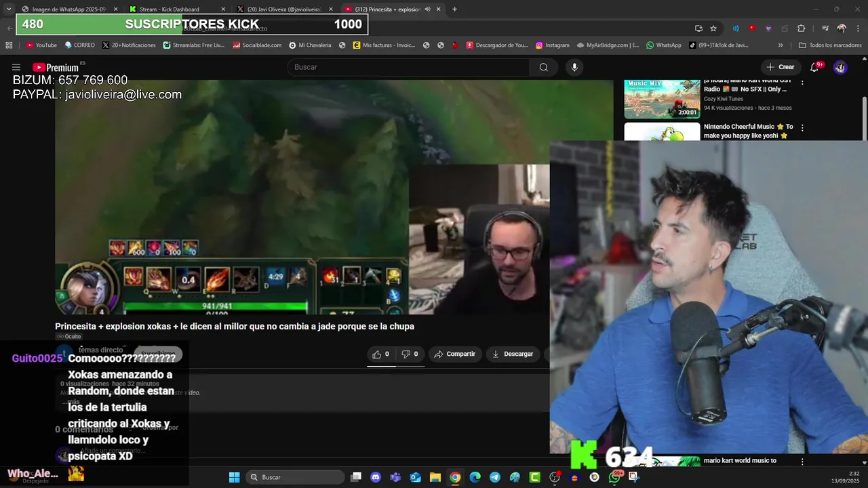
Task: Open Nintendo Cheerful Music video title
Action: click(x=748, y=131)
